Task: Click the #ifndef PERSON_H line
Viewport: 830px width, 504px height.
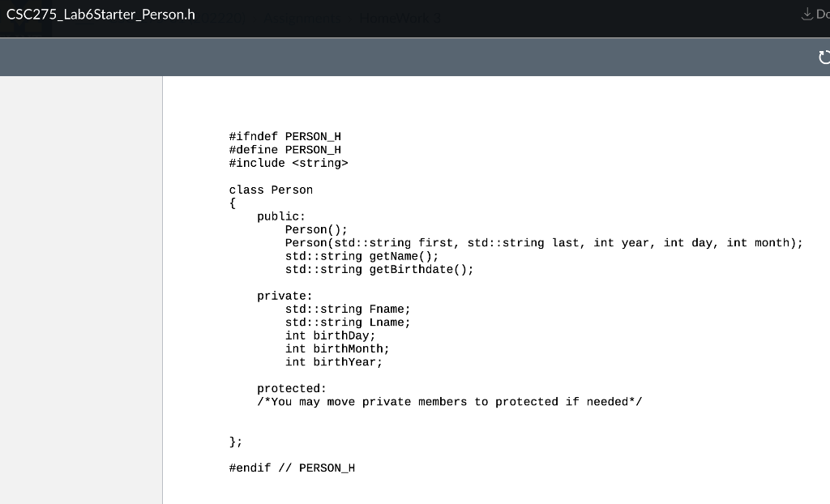Action: tap(285, 136)
